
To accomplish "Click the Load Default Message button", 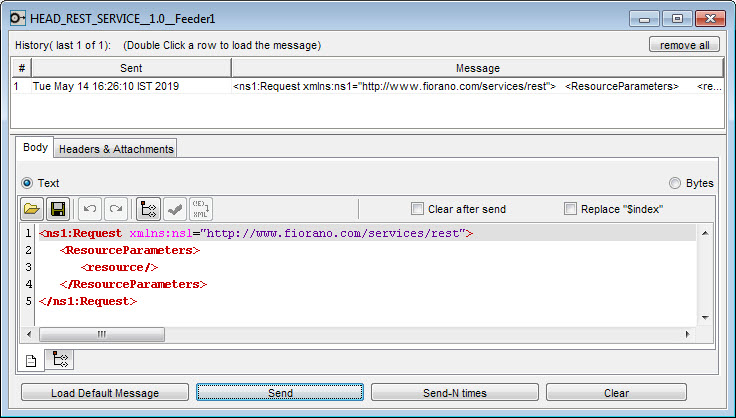I will (105, 393).
